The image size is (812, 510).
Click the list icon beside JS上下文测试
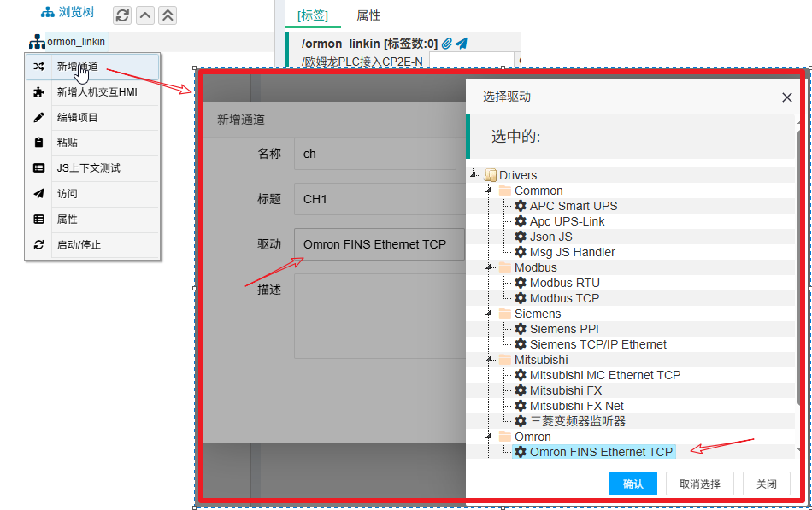click(38, 168)
